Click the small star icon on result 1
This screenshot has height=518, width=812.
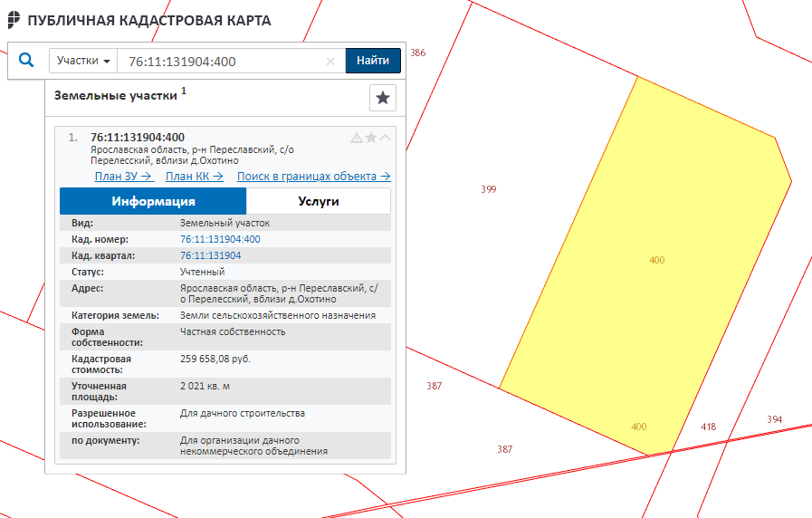pyautogui.click(x=371, y=138)
